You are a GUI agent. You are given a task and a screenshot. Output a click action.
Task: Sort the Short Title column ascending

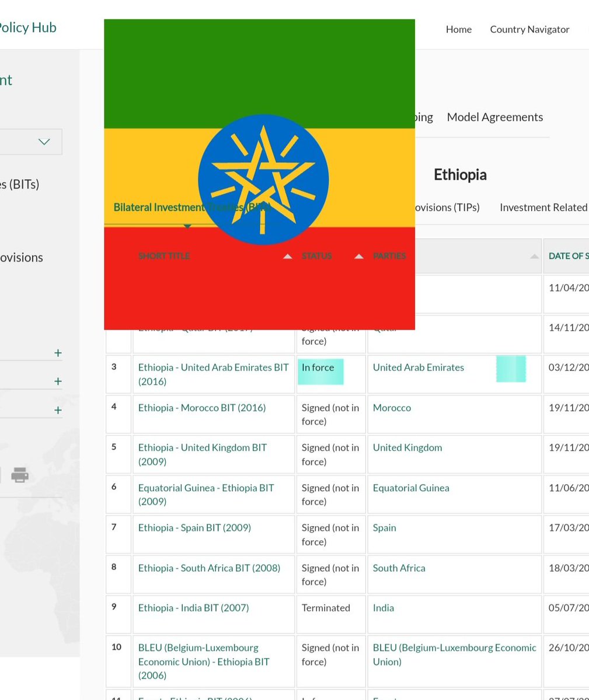[287, 256]
